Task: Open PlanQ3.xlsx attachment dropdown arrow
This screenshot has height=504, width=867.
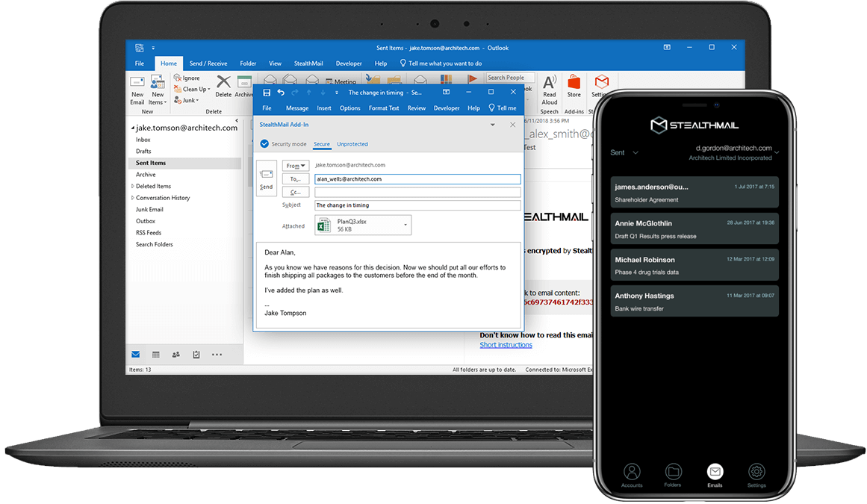Action: coord(405,225)
